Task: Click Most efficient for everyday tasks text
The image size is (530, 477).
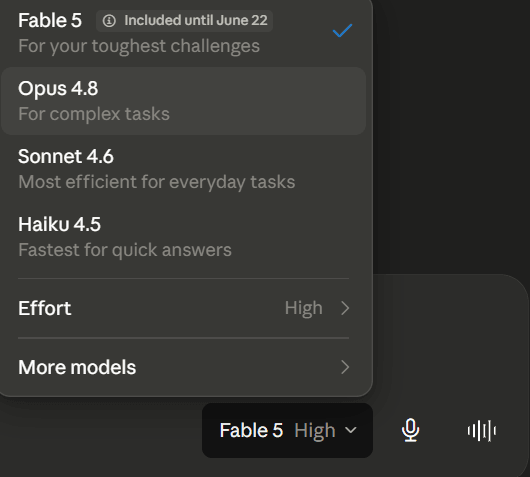Action: [156, 182]
